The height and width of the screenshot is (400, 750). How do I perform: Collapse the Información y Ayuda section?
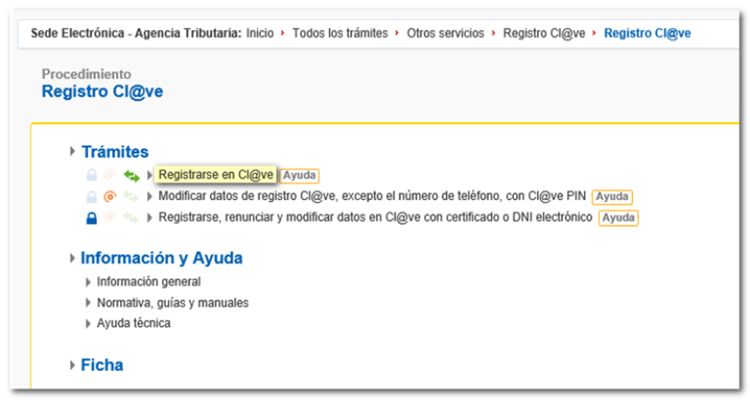click(72, 259)
